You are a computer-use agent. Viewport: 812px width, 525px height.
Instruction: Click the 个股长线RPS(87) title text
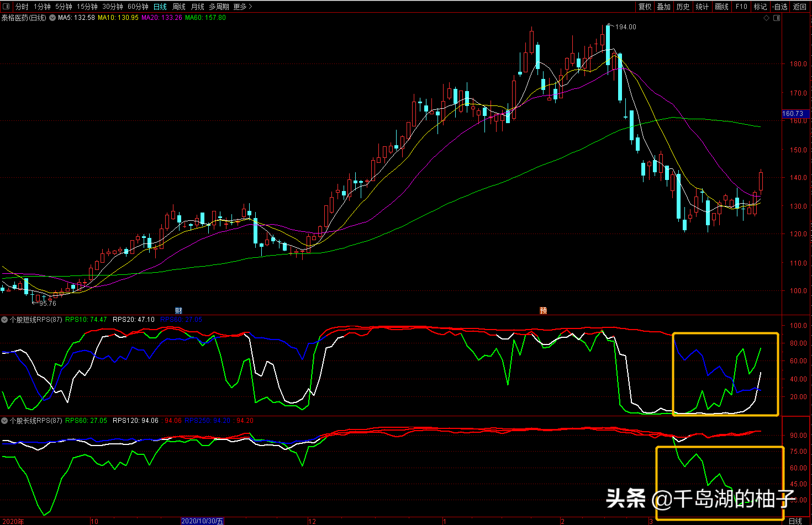click(x=36, y=421)
